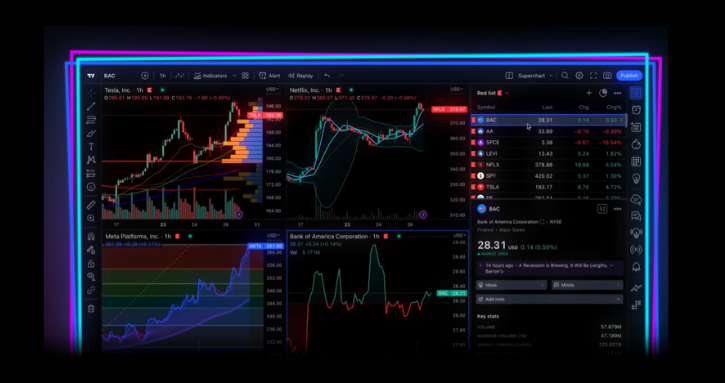This screenshot has height=383, width=725.
Task: Open watchlist advanced view pie icon
Action: tap(603, 93)
